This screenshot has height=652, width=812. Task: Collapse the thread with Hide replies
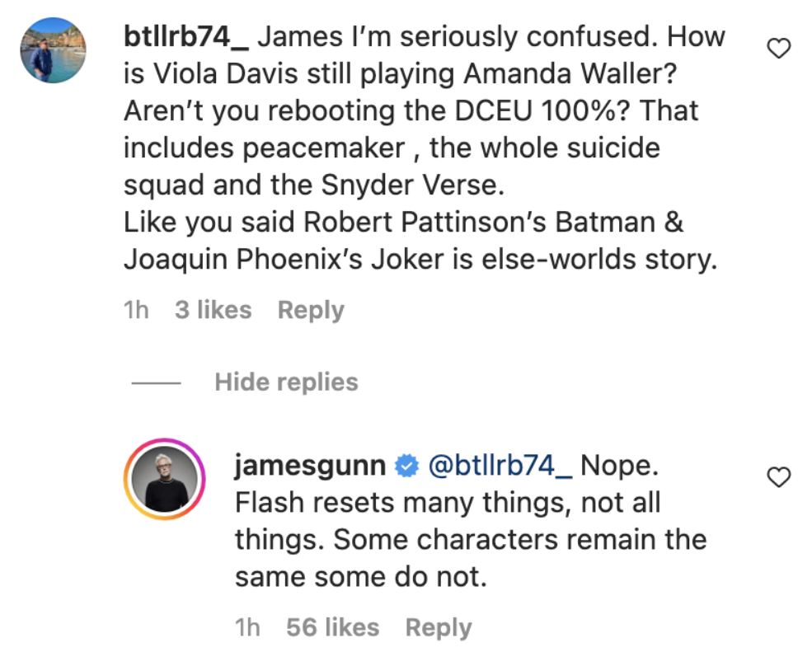(286, 382)
